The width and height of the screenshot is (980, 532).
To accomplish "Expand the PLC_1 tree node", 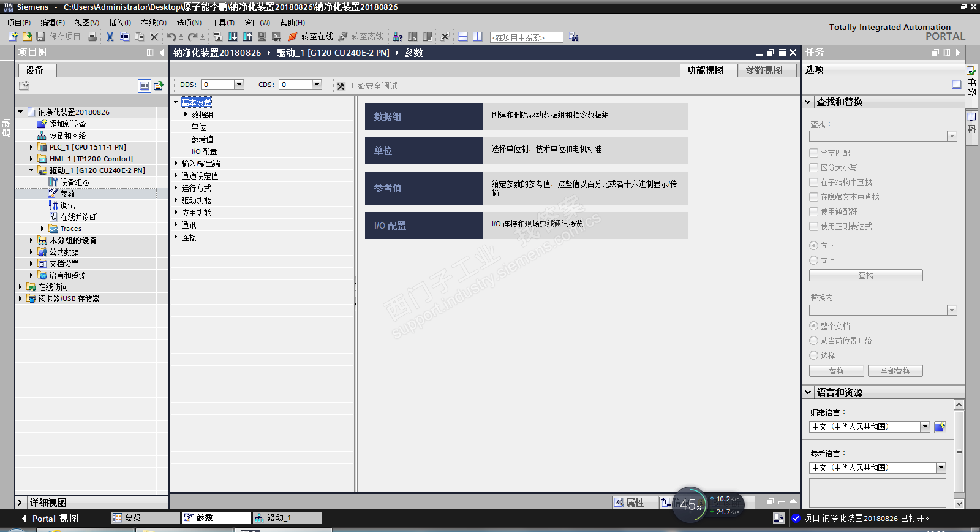I will 31,147.
